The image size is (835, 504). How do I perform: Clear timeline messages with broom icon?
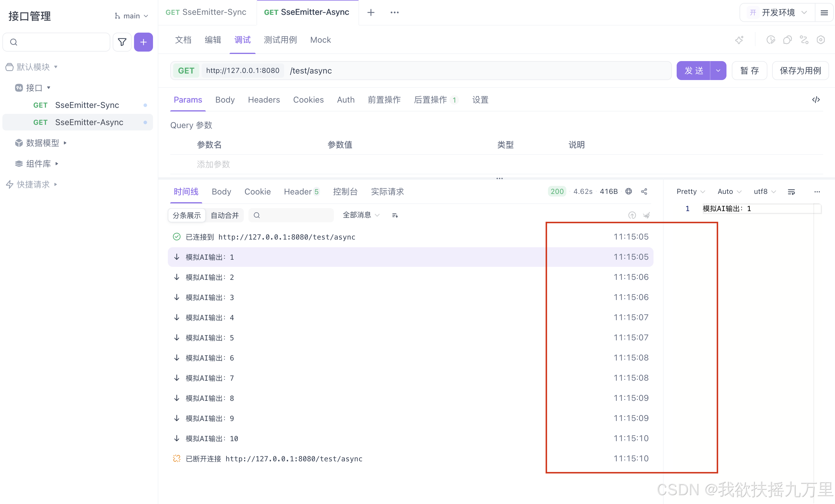pos(647,215)
